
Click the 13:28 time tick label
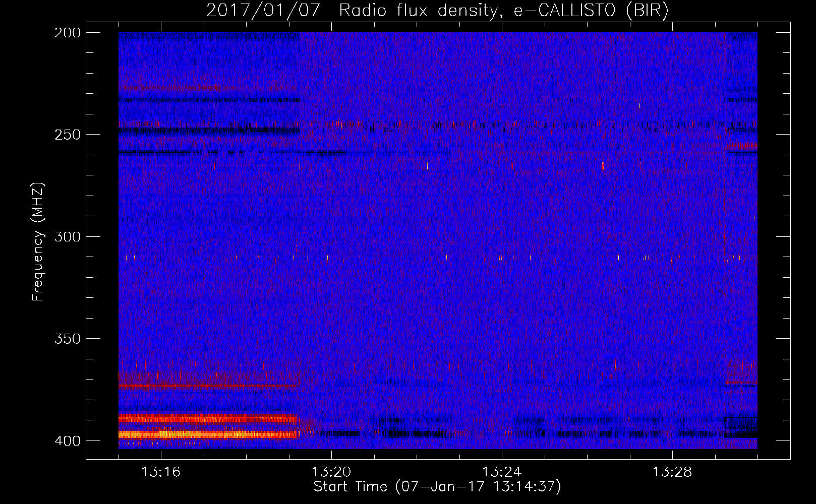tap(672, 472)
